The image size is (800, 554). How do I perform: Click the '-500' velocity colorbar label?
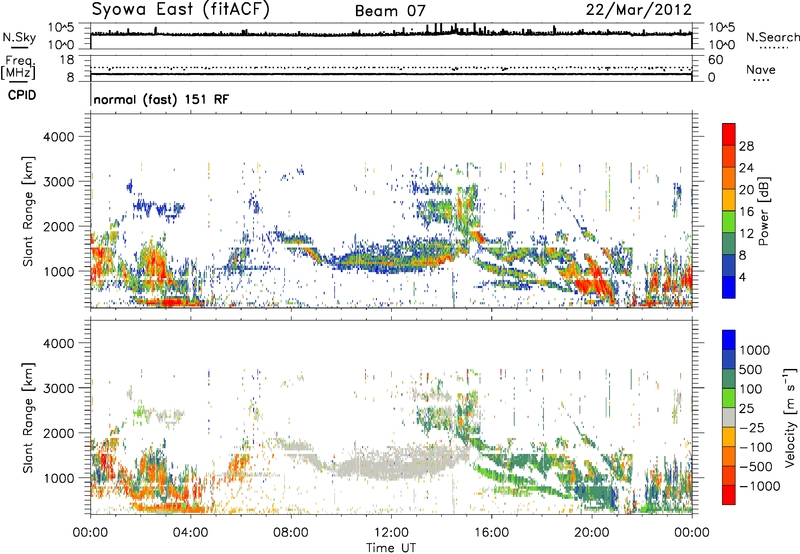coord(755,467)
